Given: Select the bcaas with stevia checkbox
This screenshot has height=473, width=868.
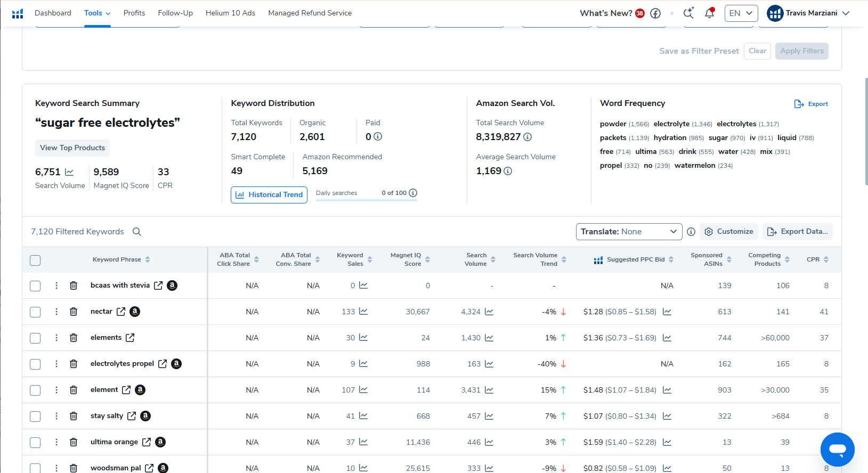Looking at the screenshot, I should [x=35, y=286].
